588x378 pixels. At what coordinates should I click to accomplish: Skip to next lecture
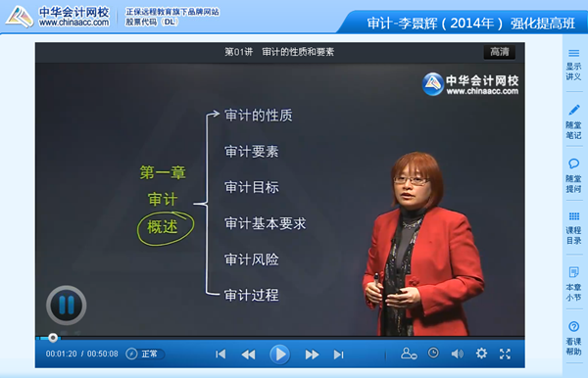[x=339, y=354]
